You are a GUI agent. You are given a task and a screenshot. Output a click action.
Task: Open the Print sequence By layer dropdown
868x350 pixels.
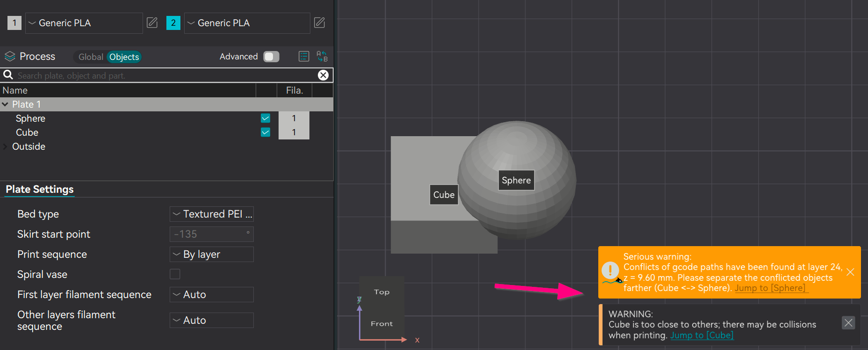(212, 254)
